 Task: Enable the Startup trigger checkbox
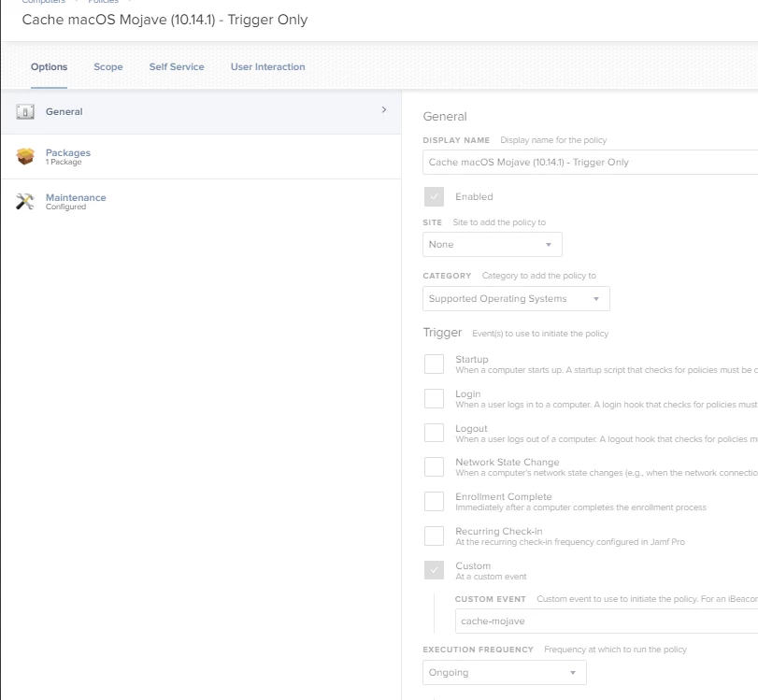434,364
